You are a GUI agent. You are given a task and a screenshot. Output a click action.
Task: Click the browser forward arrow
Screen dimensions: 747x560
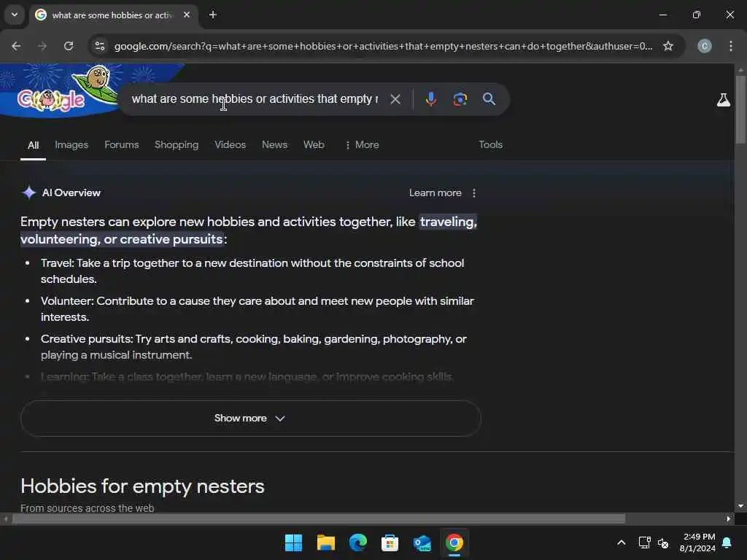(42, 46)
